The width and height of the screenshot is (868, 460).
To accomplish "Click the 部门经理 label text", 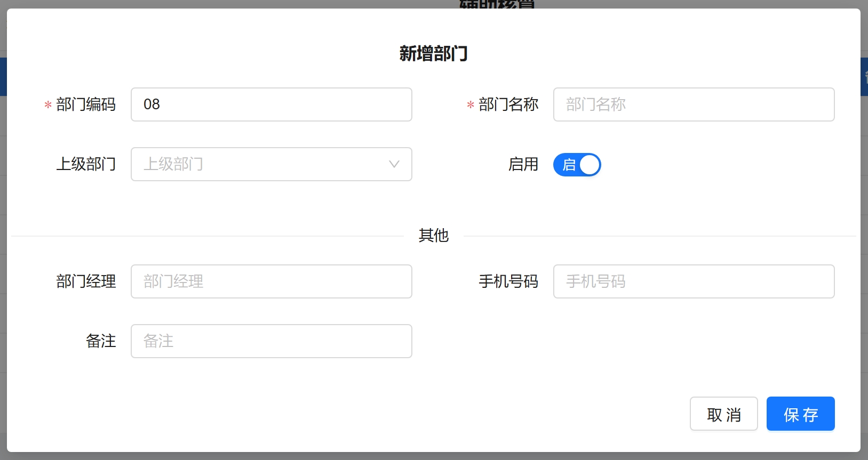I will click(x=86, y=281).
